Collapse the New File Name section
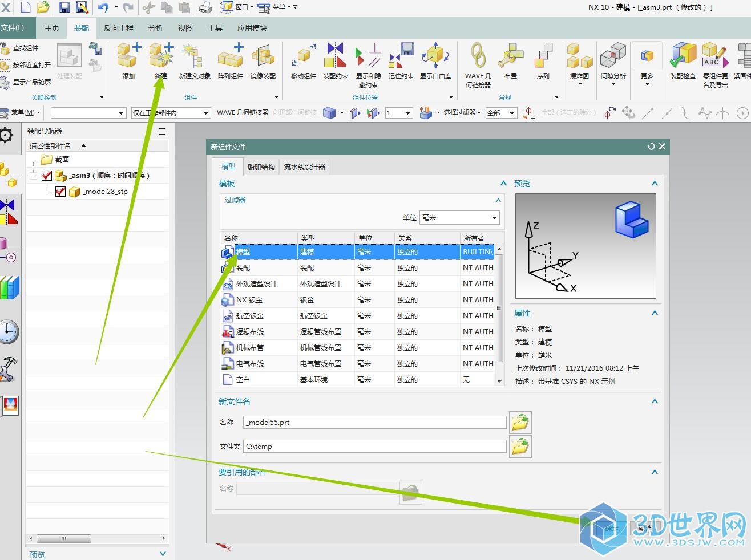Image resolution: width=751 pixels, height=560 pixels. (655, 401)
